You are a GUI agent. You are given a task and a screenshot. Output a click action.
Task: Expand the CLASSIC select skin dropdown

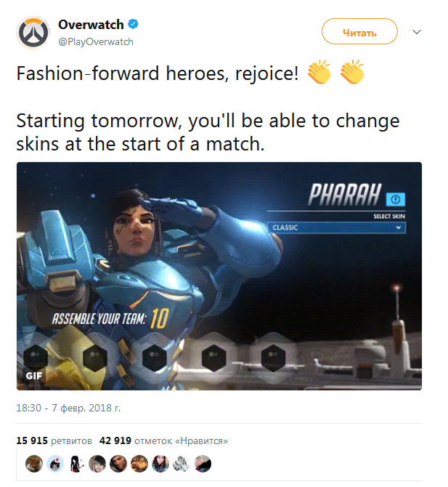point(336,228)
